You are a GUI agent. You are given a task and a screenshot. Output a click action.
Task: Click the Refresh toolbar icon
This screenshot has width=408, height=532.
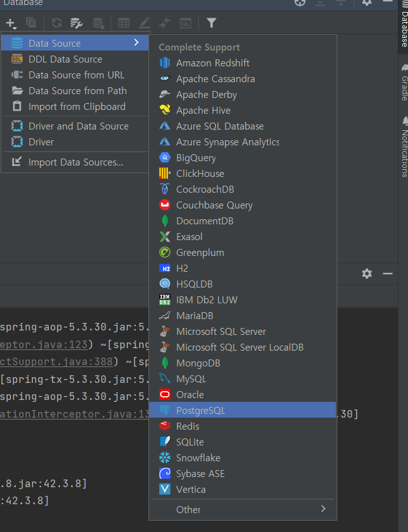[x=57, y=23]
